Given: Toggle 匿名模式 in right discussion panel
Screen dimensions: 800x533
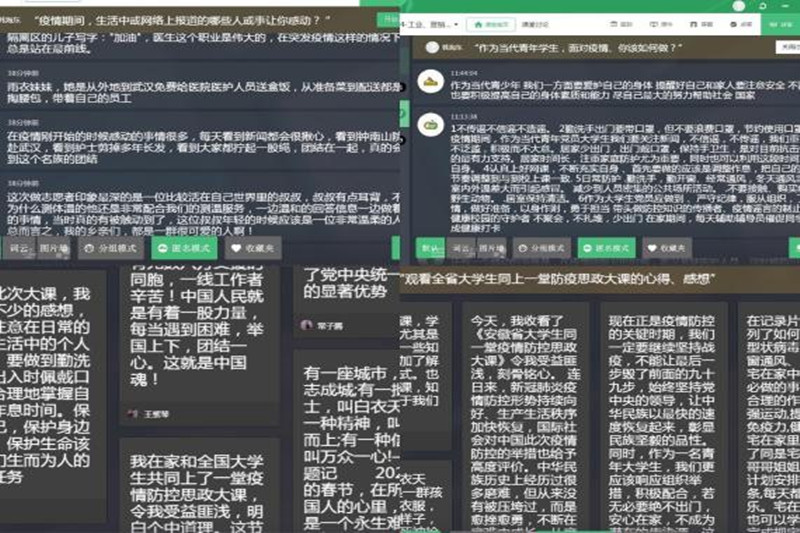Looking at the screenshot, I should [607, 248].
